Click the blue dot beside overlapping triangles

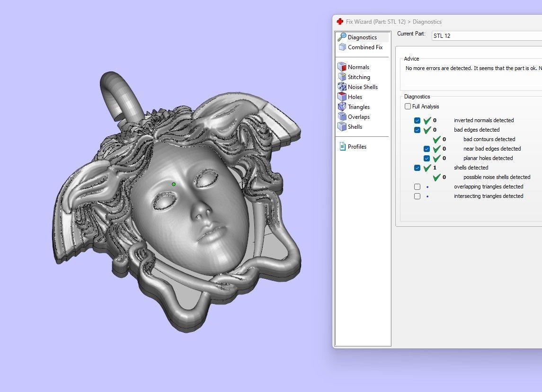tap(427, 187)
